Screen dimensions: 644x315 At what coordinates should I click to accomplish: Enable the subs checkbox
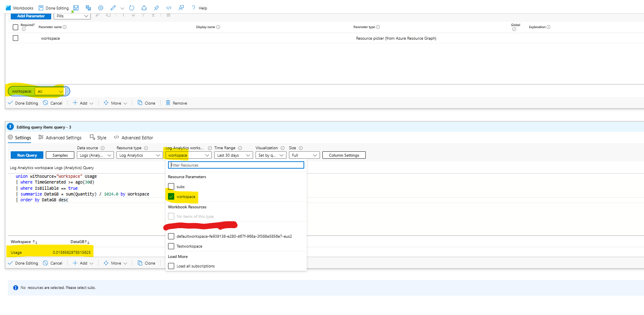click(171, 186)
